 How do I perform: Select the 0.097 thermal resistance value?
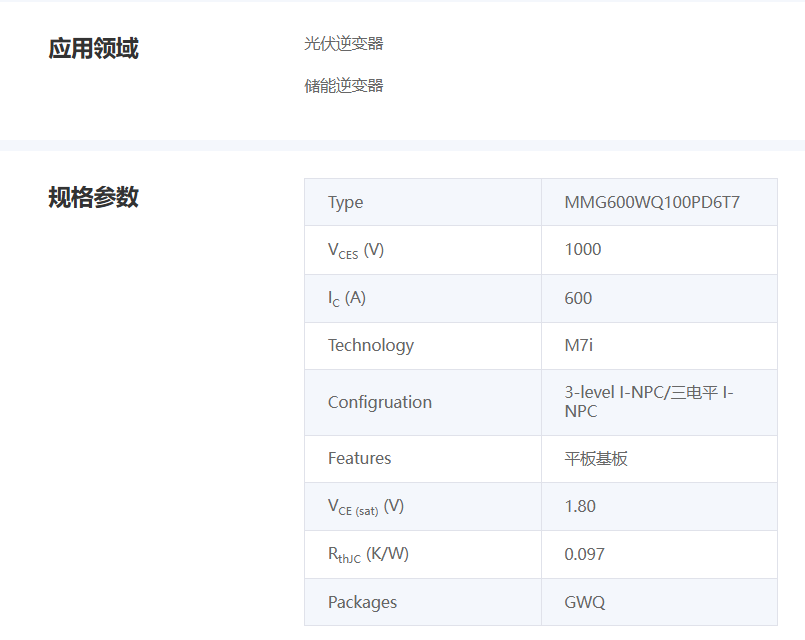pyautogui.click(x=584, y=555)
